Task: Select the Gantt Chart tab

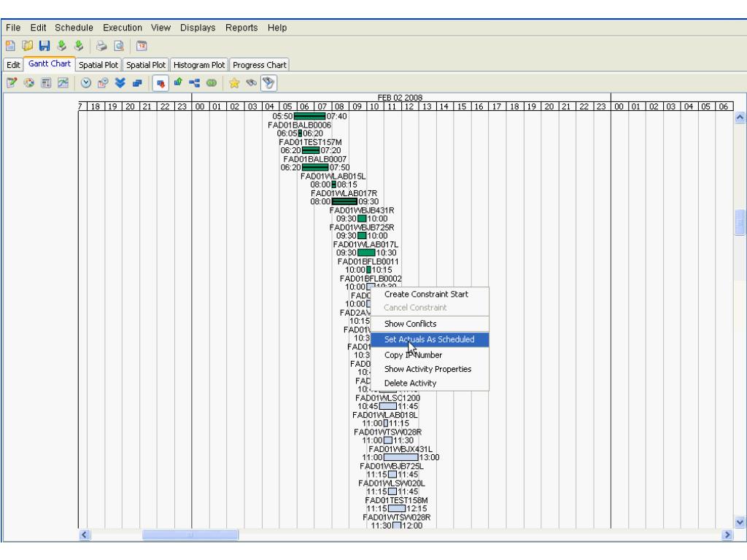Action: click(49, 64)
